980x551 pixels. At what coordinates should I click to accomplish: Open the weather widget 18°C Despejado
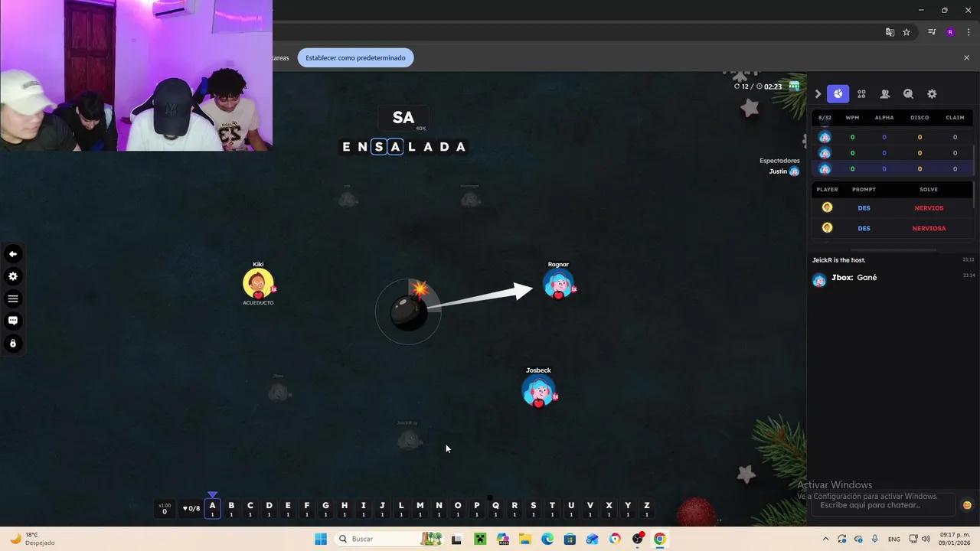[31, 539]
